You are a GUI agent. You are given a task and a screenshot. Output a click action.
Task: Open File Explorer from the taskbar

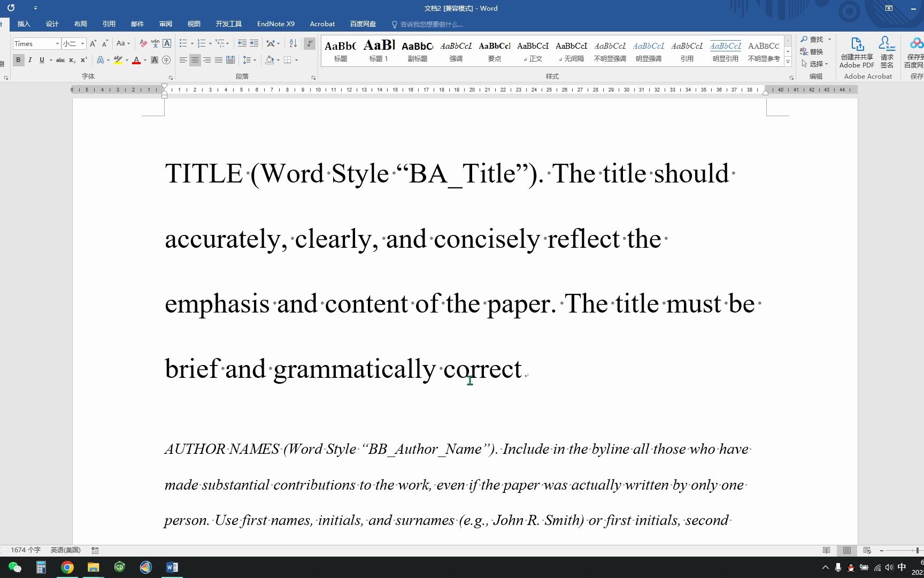pos(94,567)
